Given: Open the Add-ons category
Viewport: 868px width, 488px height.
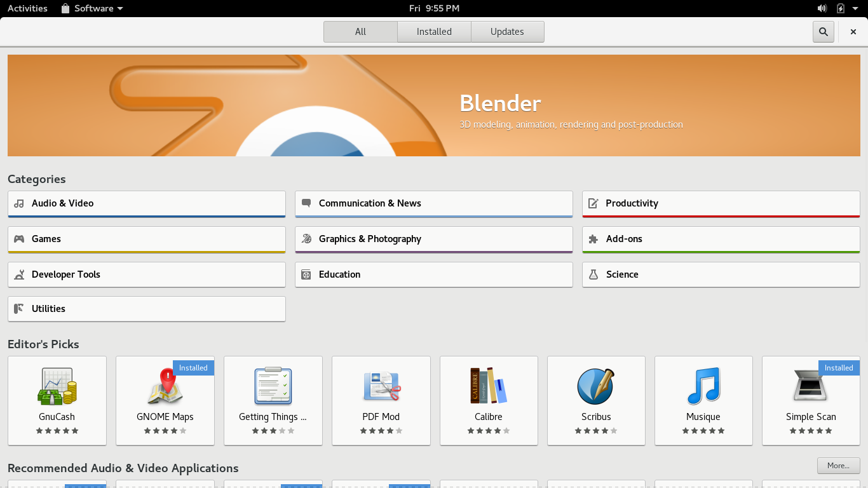Looking at the screenshot, I should click(x=721, y=240).
